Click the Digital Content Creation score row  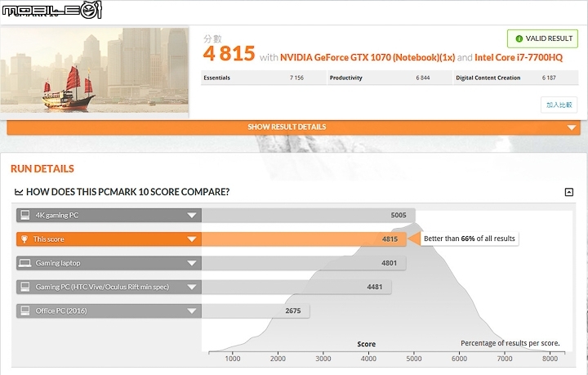click(x=516, y=78)
